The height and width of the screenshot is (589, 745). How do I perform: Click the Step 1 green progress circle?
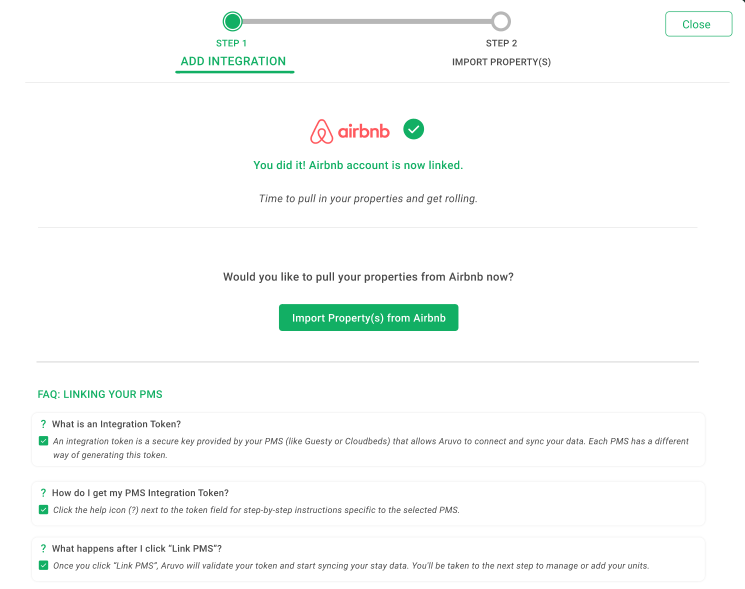[x=232, y=21]
